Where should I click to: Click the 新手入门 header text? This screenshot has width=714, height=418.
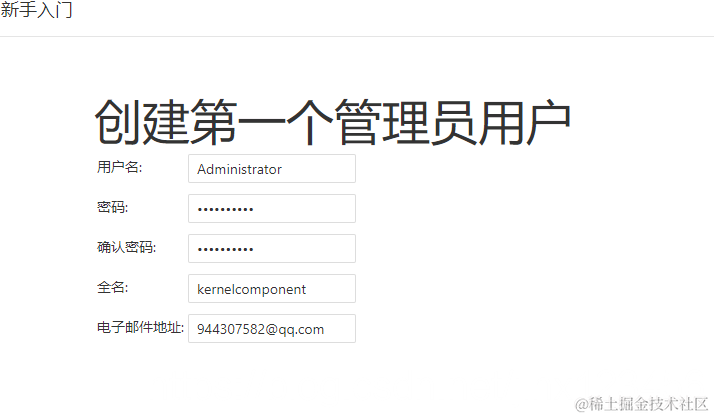[x=36, y=10]
